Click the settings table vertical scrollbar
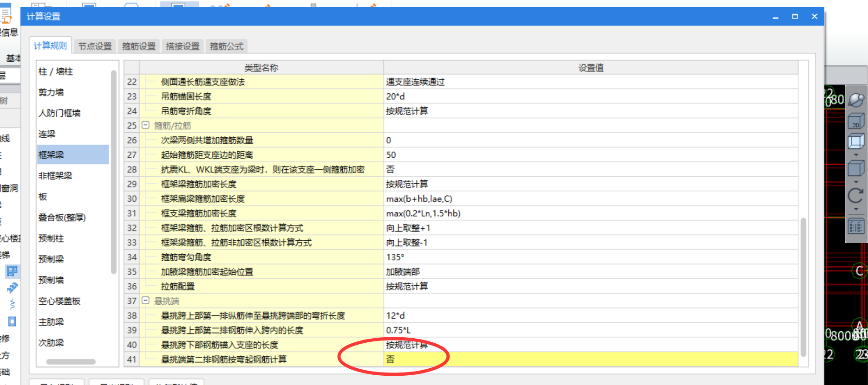 click(803, 287)
